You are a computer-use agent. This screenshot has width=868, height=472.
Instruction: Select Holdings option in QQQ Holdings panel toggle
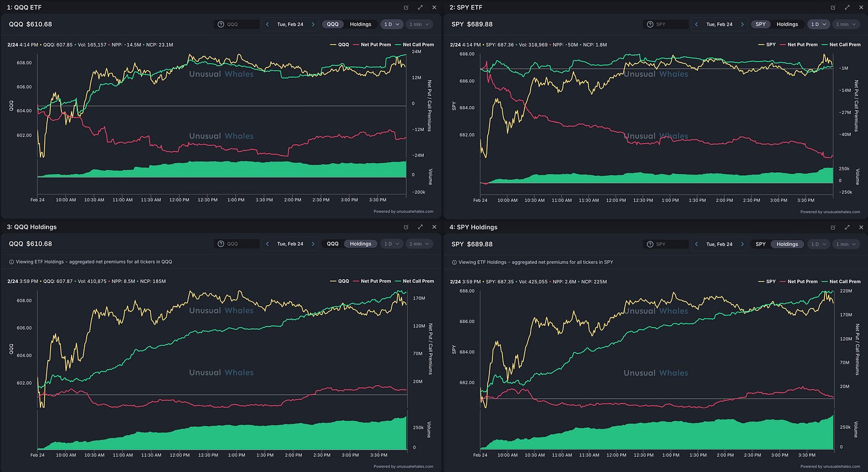(x=361, y=244)
